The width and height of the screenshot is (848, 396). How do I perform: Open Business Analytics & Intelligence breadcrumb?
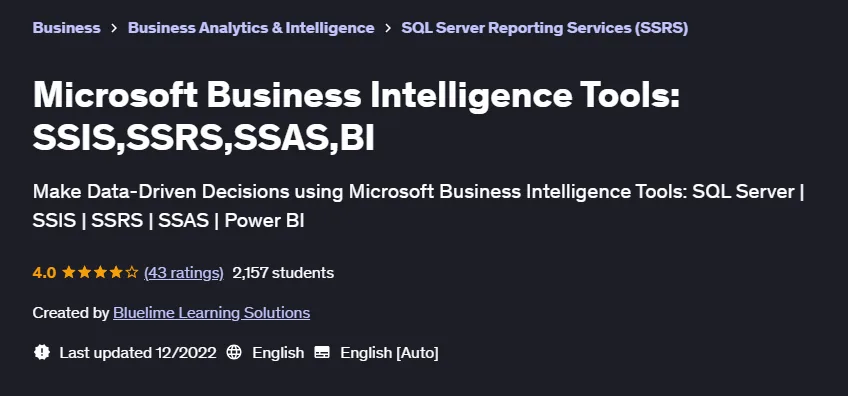coord(251,28)
